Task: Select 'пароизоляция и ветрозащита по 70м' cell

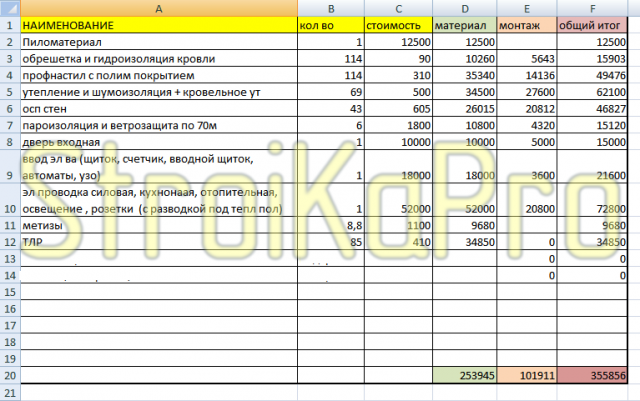Action: tap(159, 125)
